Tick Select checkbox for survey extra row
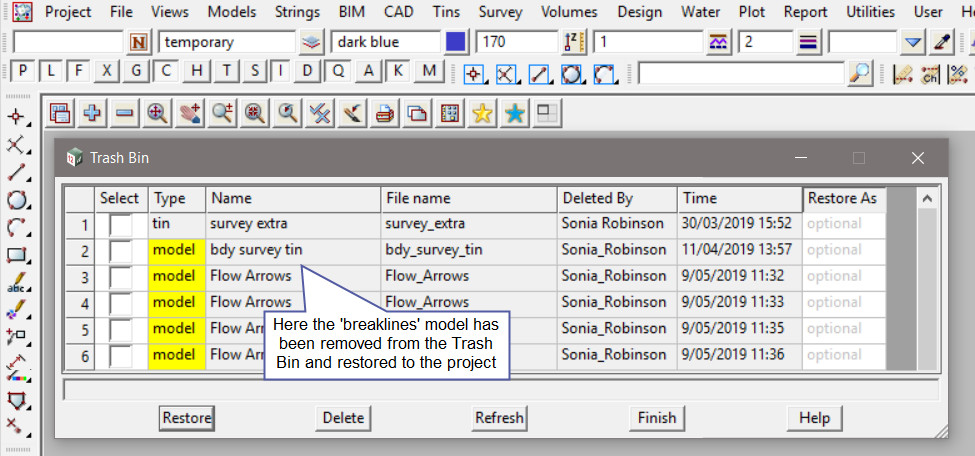The height and width of the screenshot is (456, 975). [120, 225]
